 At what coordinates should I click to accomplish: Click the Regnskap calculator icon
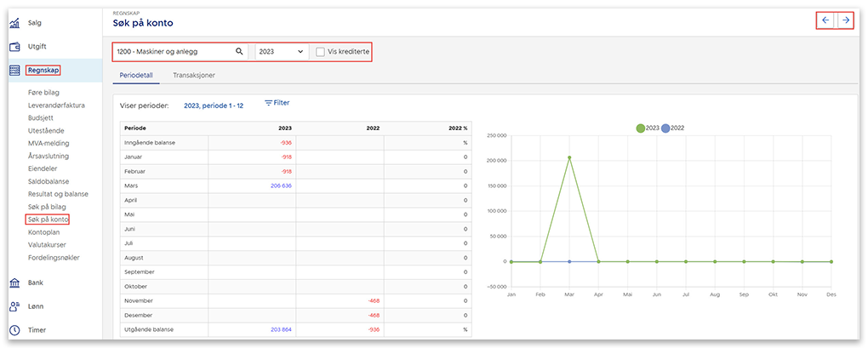click(x=14, y=71)
